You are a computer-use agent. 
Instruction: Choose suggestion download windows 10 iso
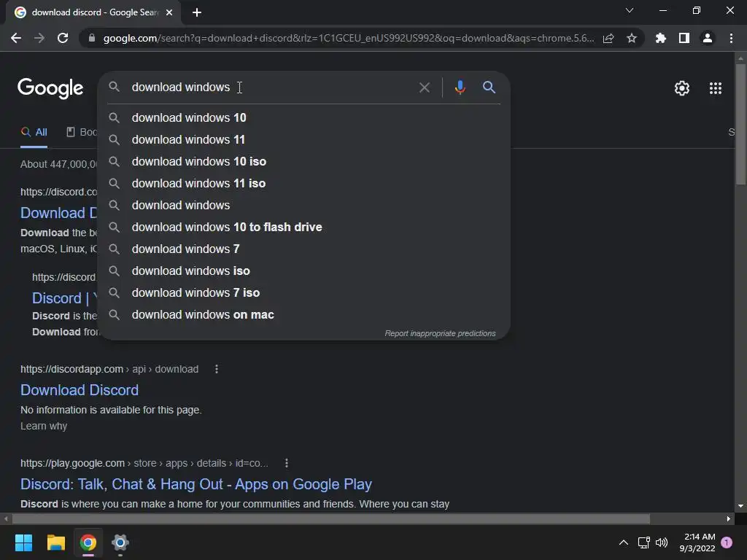pos(304,161)
